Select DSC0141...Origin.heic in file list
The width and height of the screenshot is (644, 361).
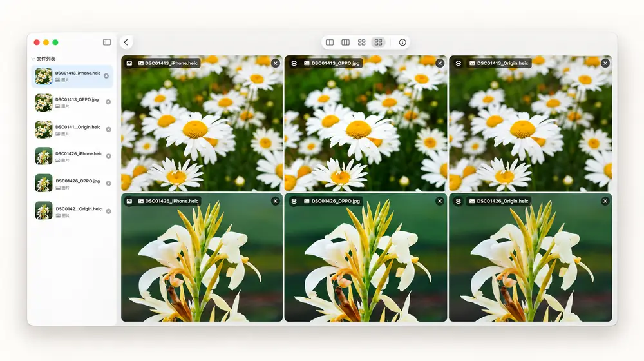72,130
